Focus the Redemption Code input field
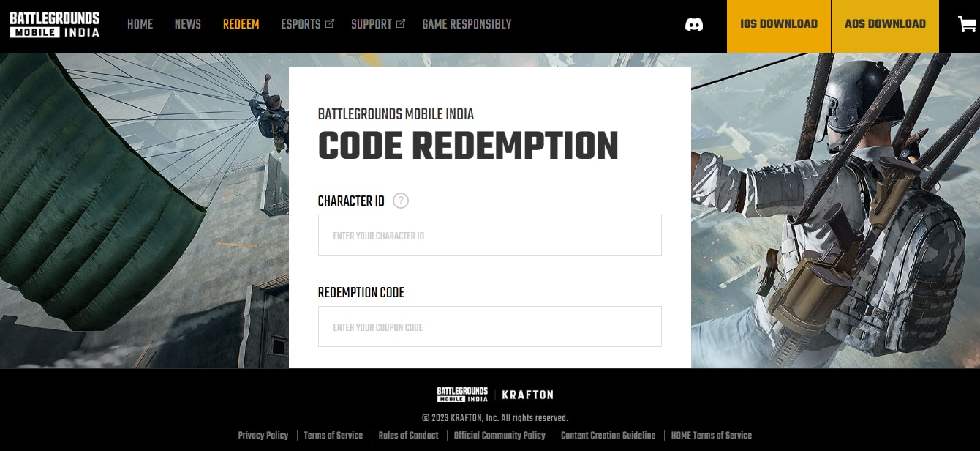Image resolution: width=980 pixels, height=451 pixels. [490, 327]
